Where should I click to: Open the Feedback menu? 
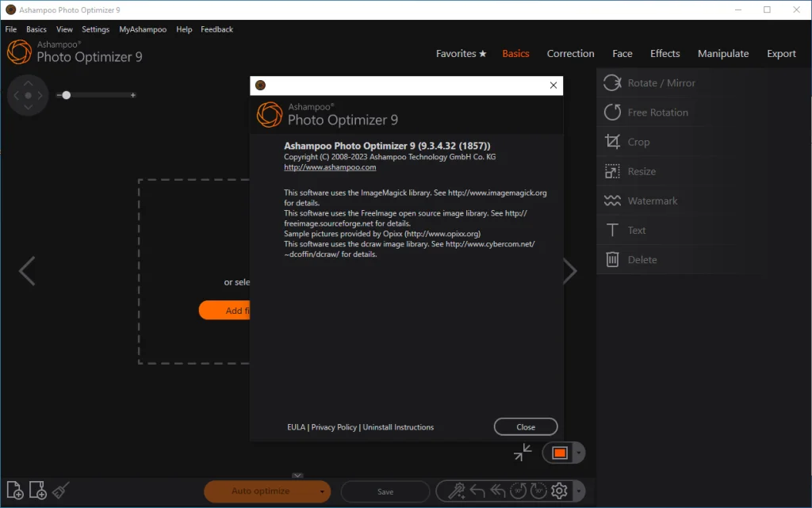(217, 29)
